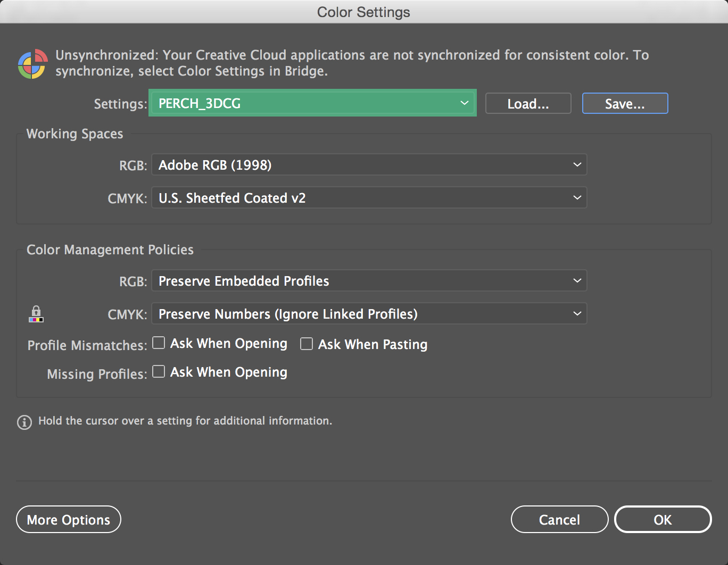This screenshot has width=728, height=565.
Task: Click the lock icon beside CMYK policy
Action: 36,314
